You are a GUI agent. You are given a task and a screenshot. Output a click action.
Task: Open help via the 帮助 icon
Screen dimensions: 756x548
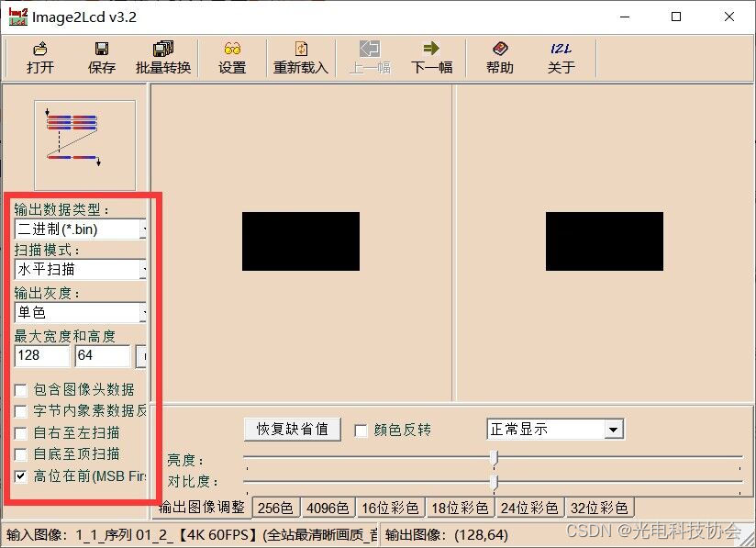tap(500, 57)
